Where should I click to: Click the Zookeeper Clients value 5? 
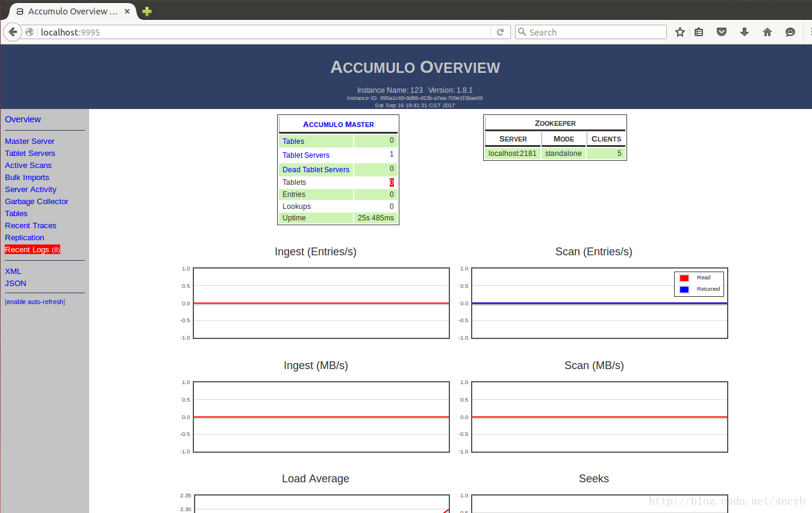point(619,154)
